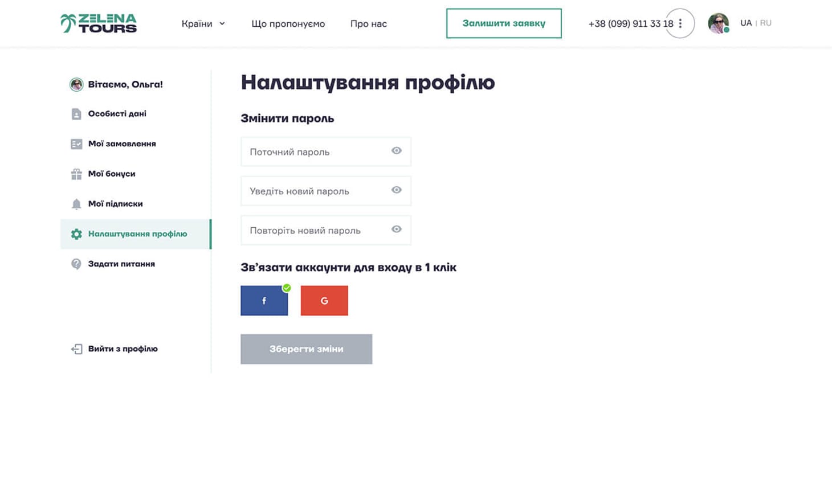Click the Zelena Tours palm tree logo
This screenshot has width=832, height=504.
click(67, 22)
